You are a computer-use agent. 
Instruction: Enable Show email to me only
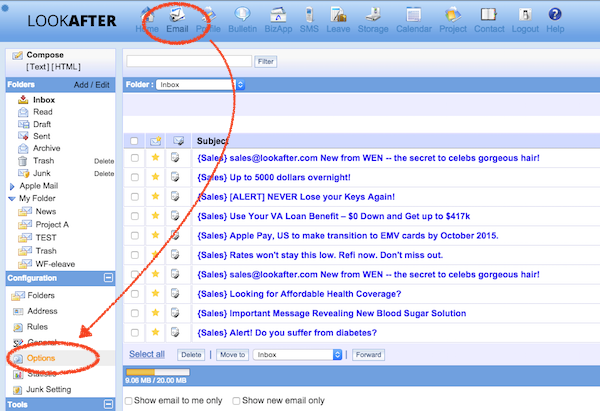point(129,400)
